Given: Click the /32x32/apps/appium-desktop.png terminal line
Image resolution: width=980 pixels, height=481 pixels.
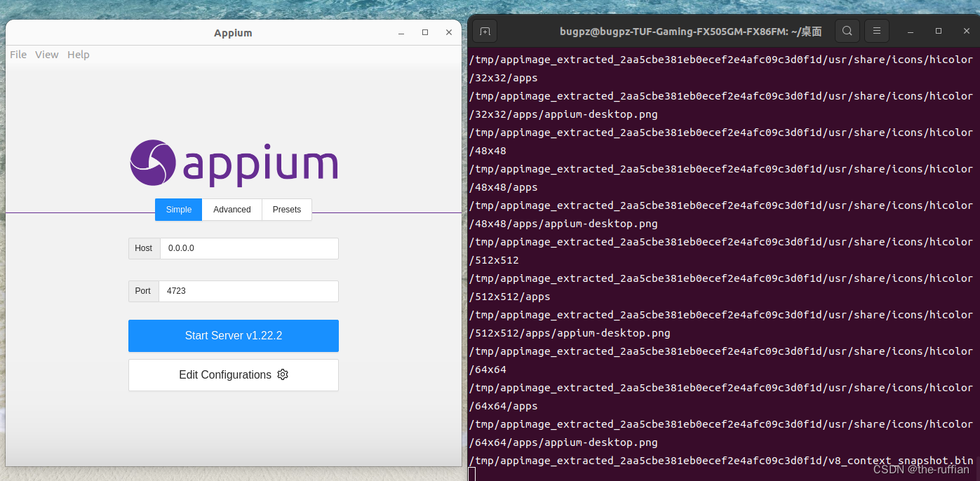Looking at the screenshot, I should pos(563,114).
